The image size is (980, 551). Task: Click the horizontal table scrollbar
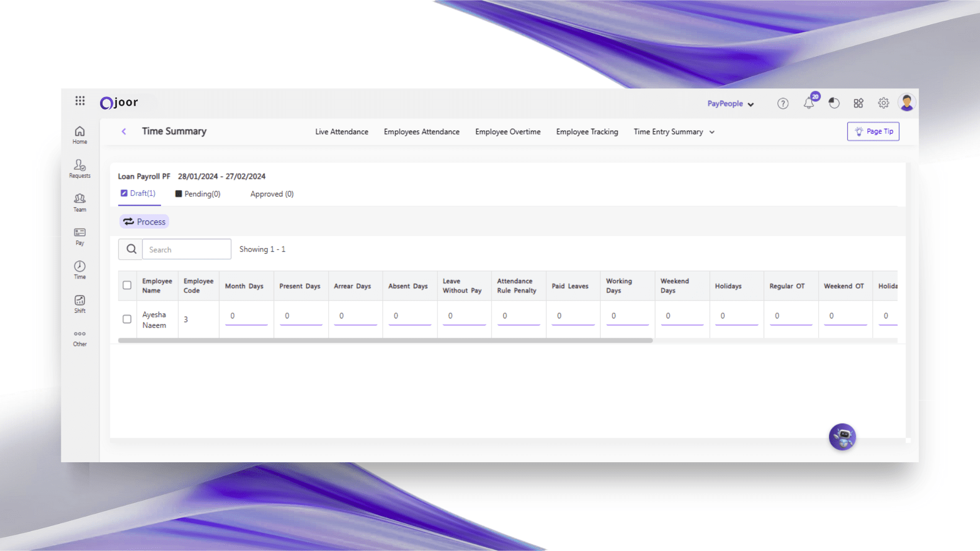pos(385,340)
